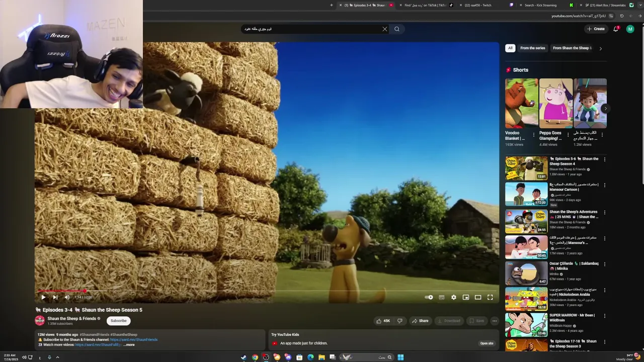Switch to Search - Kick Streaming tab

545,5
